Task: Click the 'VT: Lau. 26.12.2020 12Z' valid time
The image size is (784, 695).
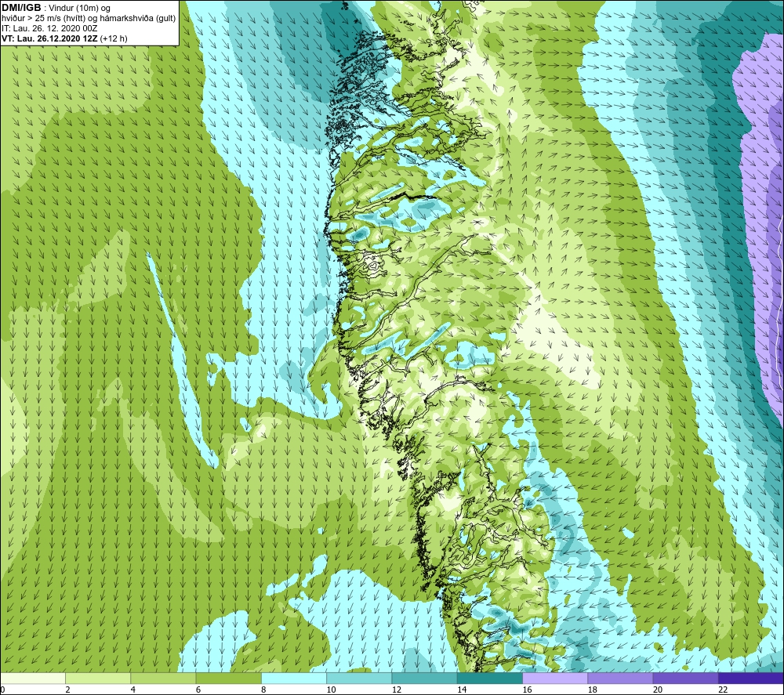Action: click(x=49, y=38)
